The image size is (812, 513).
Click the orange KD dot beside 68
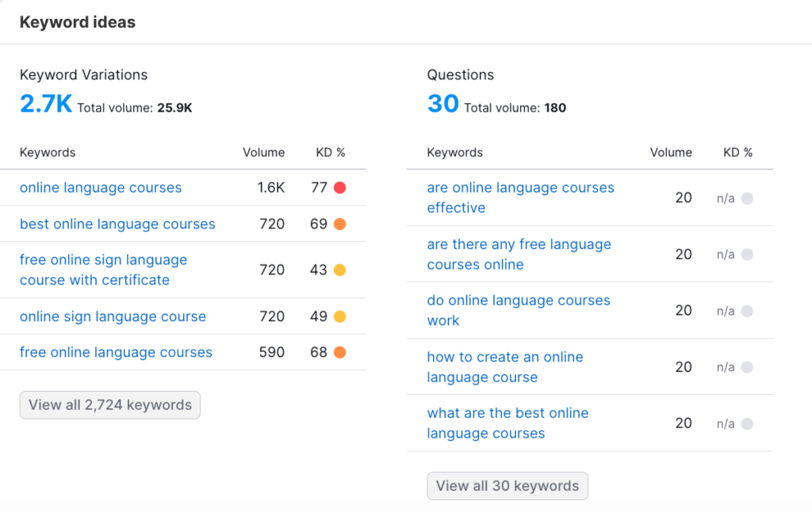(340, 353)
